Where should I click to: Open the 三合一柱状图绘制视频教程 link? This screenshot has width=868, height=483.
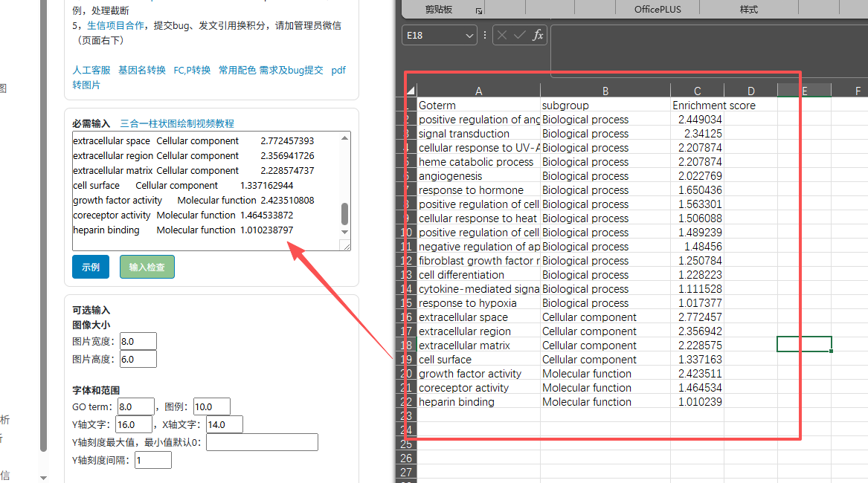coord(177,123)
